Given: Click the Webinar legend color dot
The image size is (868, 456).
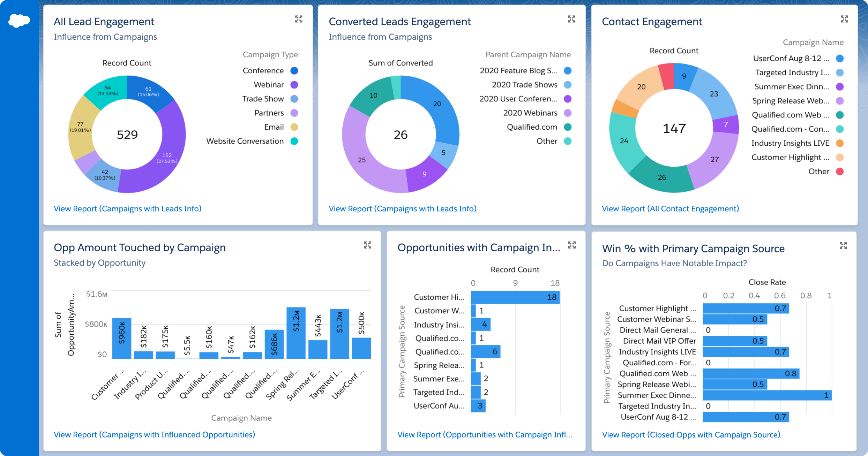Looking at the screenshot, I should (294, 85).
